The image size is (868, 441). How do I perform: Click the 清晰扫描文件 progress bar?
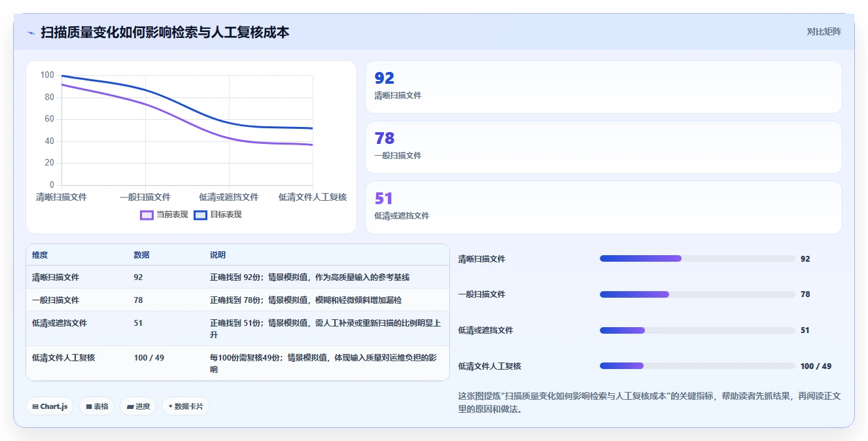(697, 258)
